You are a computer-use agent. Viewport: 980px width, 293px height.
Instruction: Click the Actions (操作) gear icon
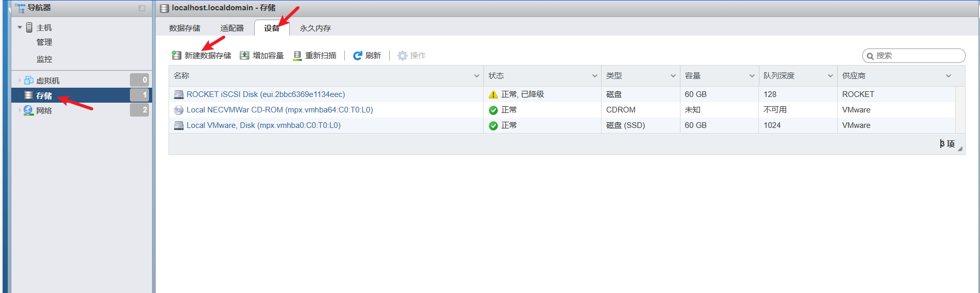pos(402,55)
